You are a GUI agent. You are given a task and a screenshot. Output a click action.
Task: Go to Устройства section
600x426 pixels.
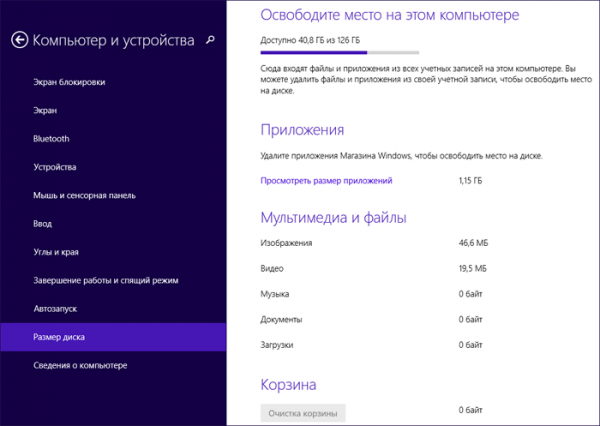tap(55, 167)
